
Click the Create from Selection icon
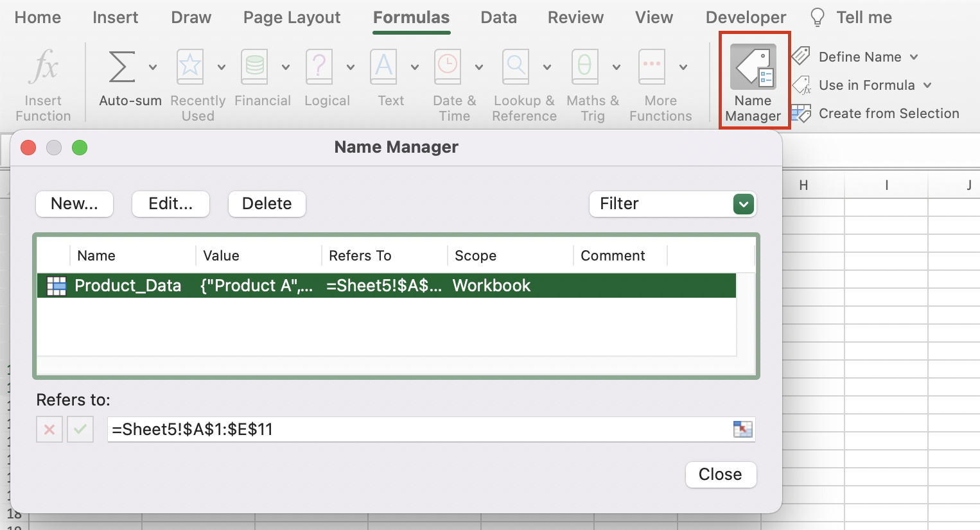(801, 114)
